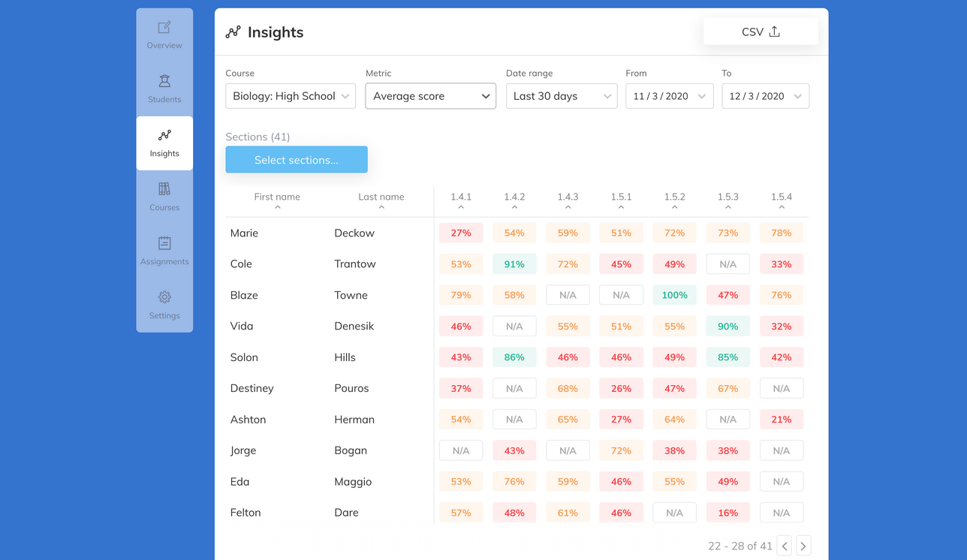Open the To date 12/3/2020 picker
This screenshot has height=560, width=967.
click(x=765, y=96)
